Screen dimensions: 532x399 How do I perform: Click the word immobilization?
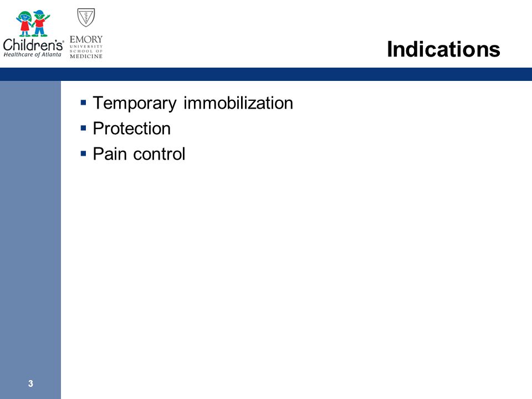coord(238,103)
